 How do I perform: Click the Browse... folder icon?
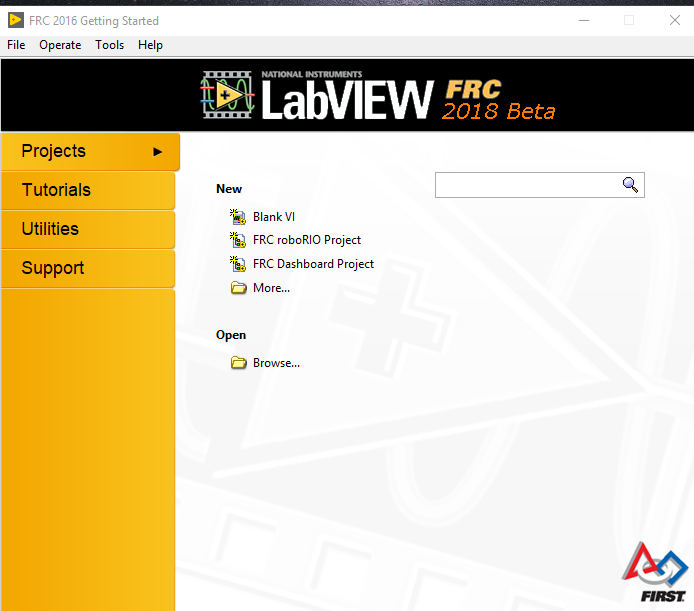(239, 363)
